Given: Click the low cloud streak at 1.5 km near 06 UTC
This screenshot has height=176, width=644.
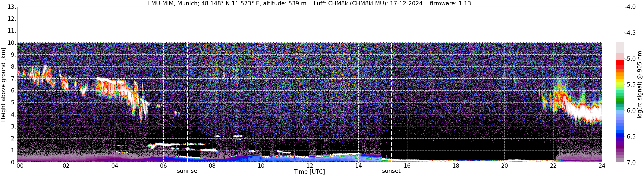Looking at the screenshot, I should 164,145.
